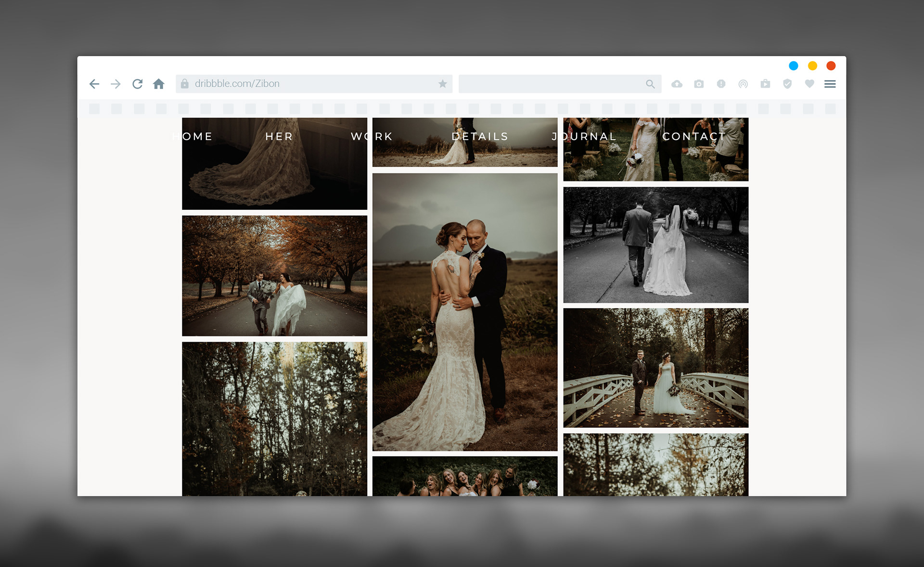Open the CONTACT page link
Image resolution: width=924 pixels, height=567 pixels.
[x=693, y=136]
